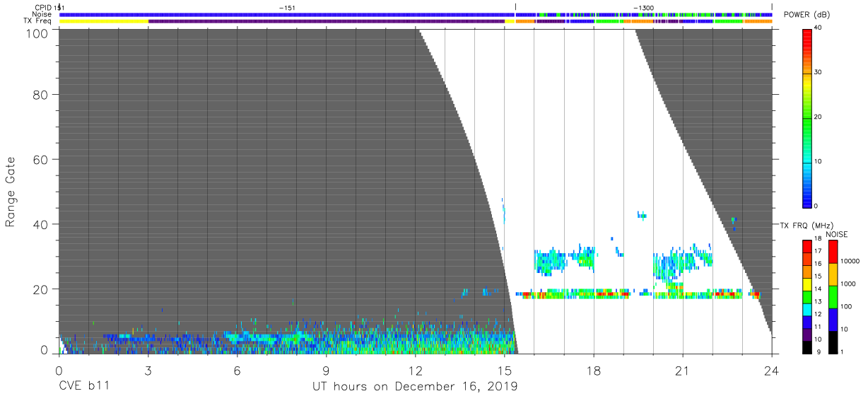Click the yellow 14-15 MHz TX FRQ swatch
The image size is (868, 401).
pos(808,284)
